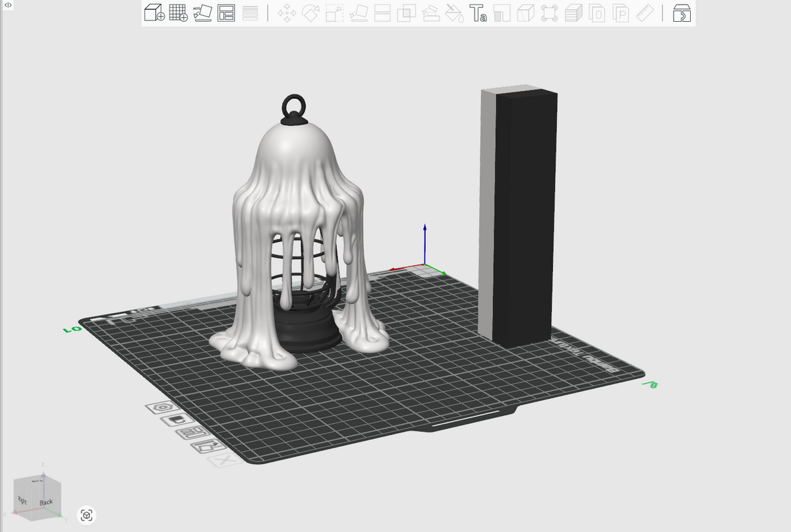
Task: Select the Measure ruler tool
Action: coord(645,13)
